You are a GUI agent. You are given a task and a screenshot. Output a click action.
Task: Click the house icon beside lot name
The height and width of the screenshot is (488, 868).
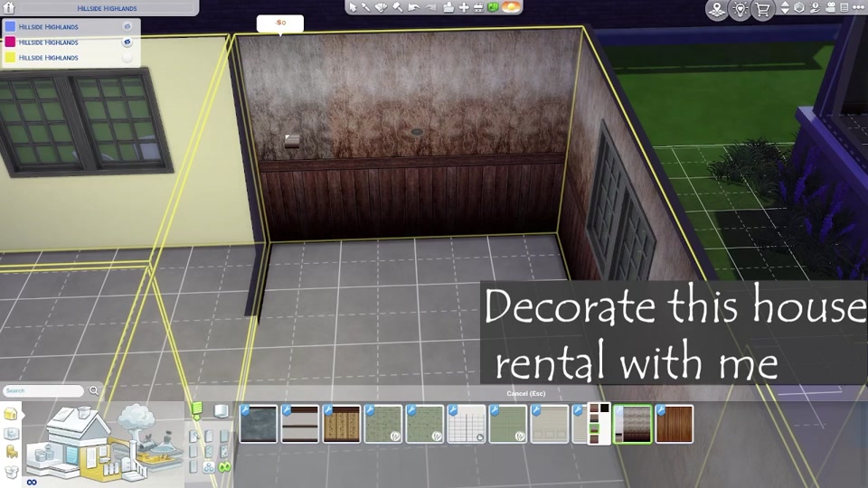[8, 8]
